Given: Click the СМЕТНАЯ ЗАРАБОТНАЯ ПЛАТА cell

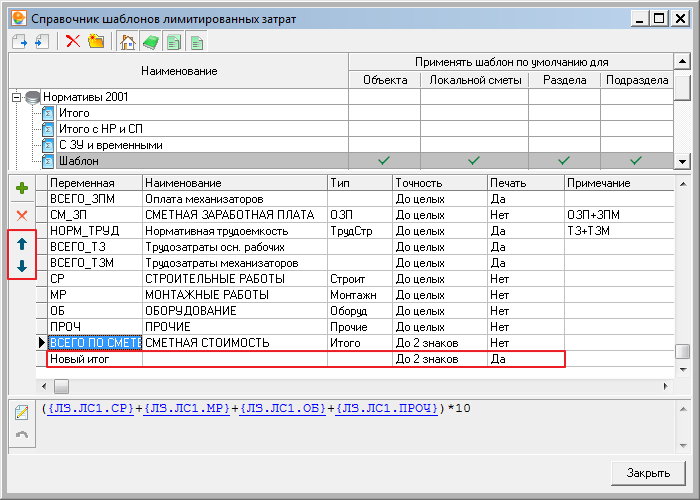Looking at the screenshot, I should tap(235, 215).
